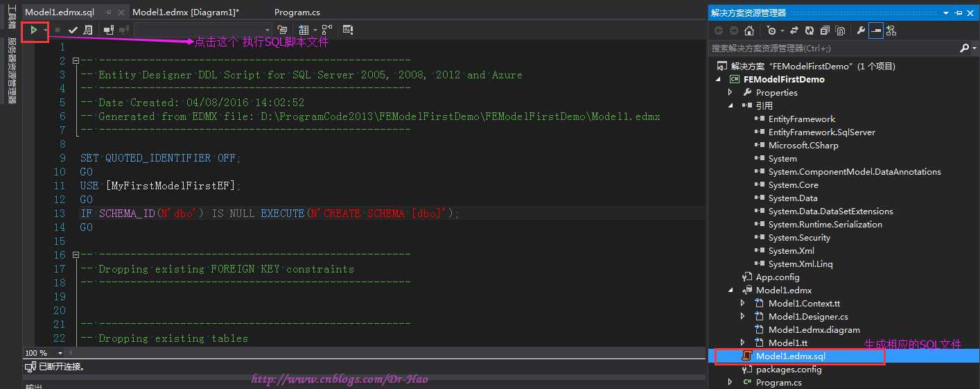Toggle Show All Files in Solution Explorer
The height and width of the screenshot is (389, 980).
pyautogui.click(x=840, y=31)
